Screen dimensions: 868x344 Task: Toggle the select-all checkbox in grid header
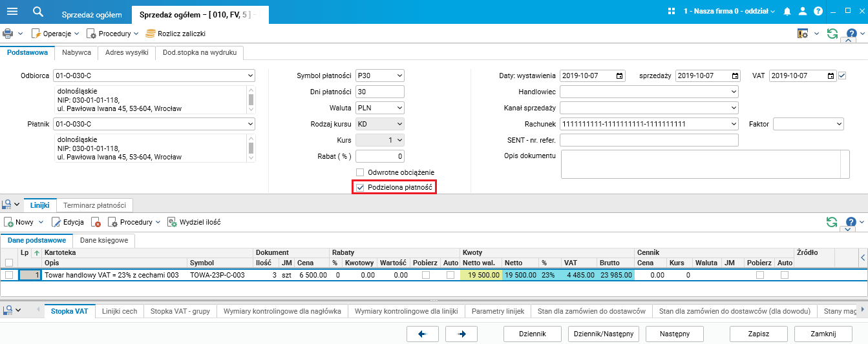(x=9, y=263)
